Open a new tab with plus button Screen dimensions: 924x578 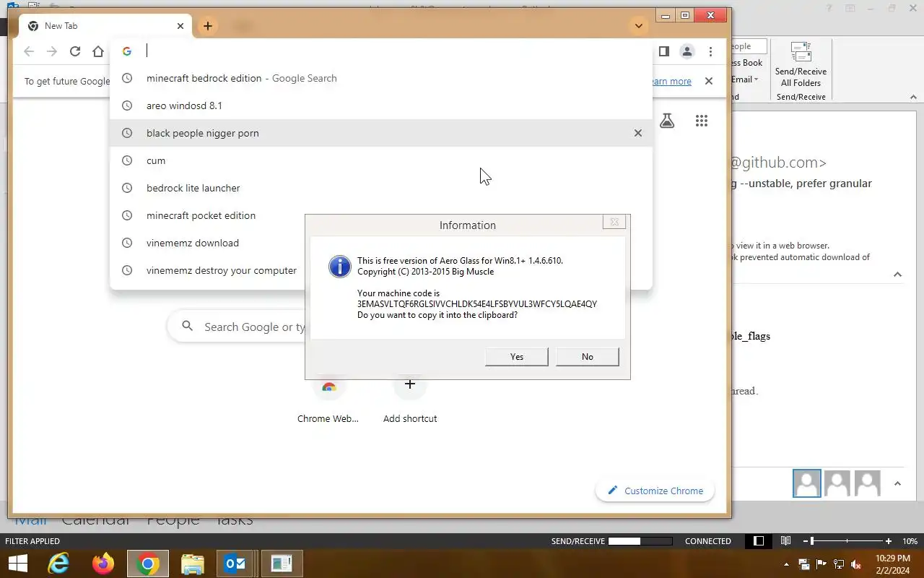pyautogui.click(x=207, y=26)
